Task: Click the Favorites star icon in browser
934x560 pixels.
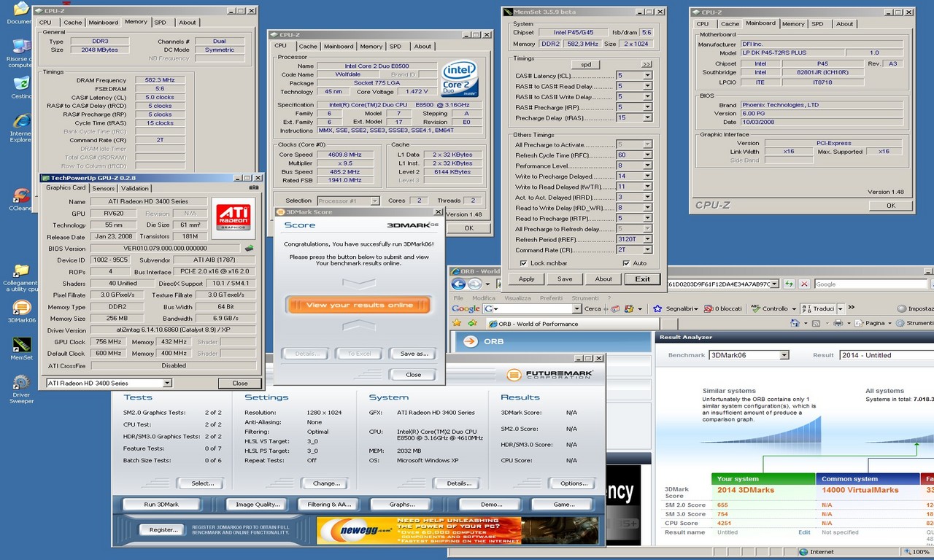Action: 458,323
